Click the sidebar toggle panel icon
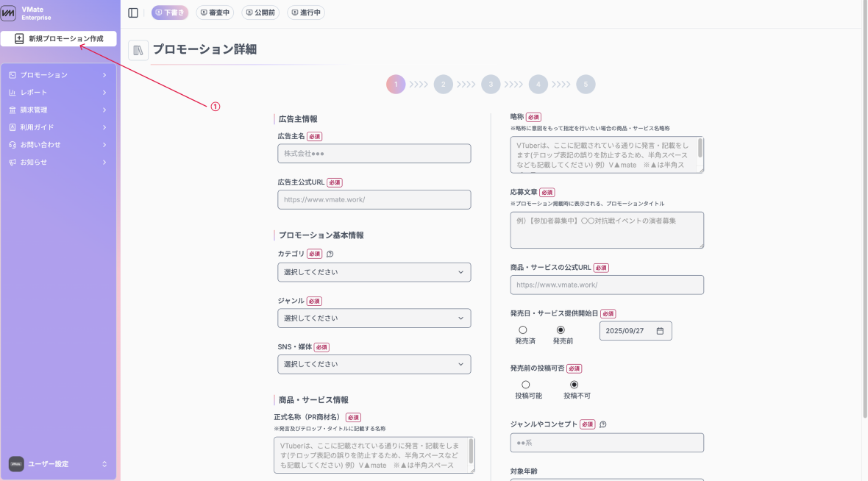The height and width of the screenshot is (481, 868). [133, 13]
